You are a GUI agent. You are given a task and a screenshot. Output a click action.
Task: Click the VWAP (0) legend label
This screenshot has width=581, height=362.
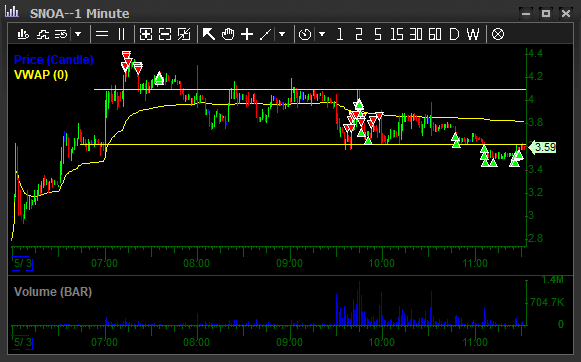(x=41, y=75)
